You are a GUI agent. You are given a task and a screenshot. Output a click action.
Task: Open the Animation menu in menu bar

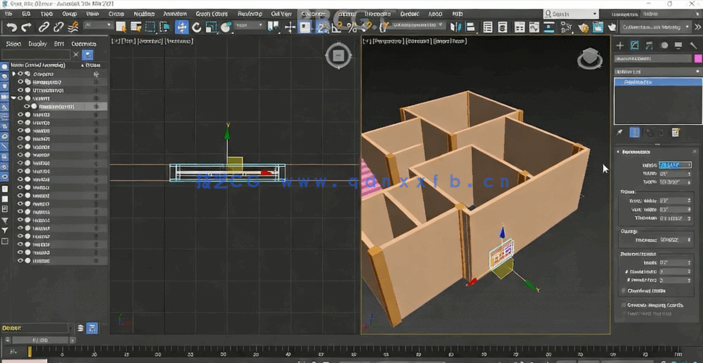coord(175,14)
